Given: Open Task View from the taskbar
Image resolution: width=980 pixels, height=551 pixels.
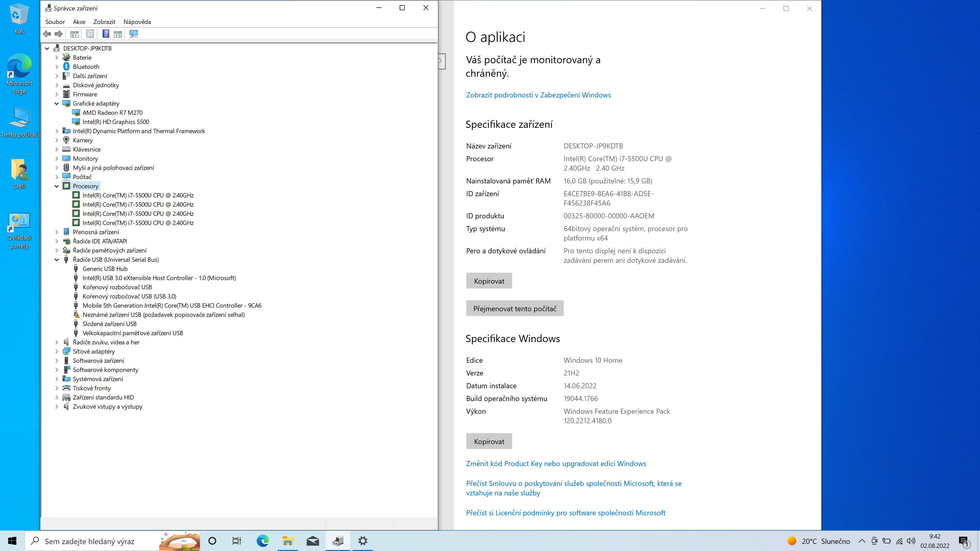Looking at the screenshot, I should click(x=237, y=541).
